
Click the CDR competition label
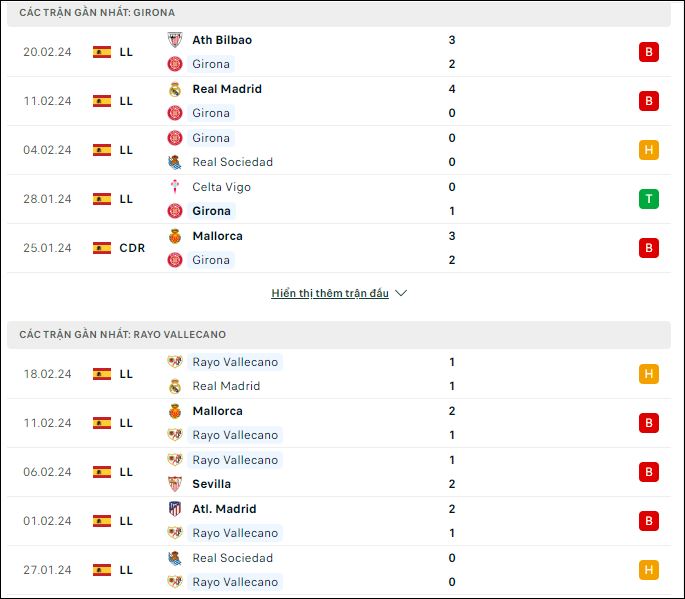(x=132, y=248)
